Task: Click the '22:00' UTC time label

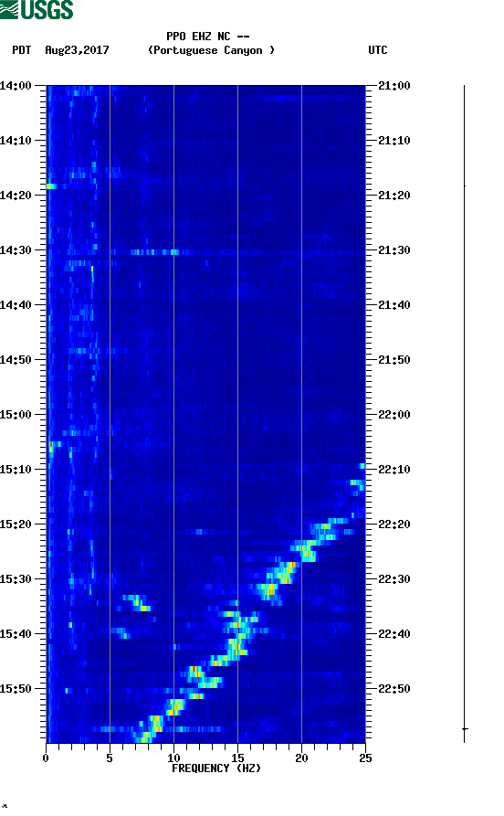Action: (x=394, y=415)
